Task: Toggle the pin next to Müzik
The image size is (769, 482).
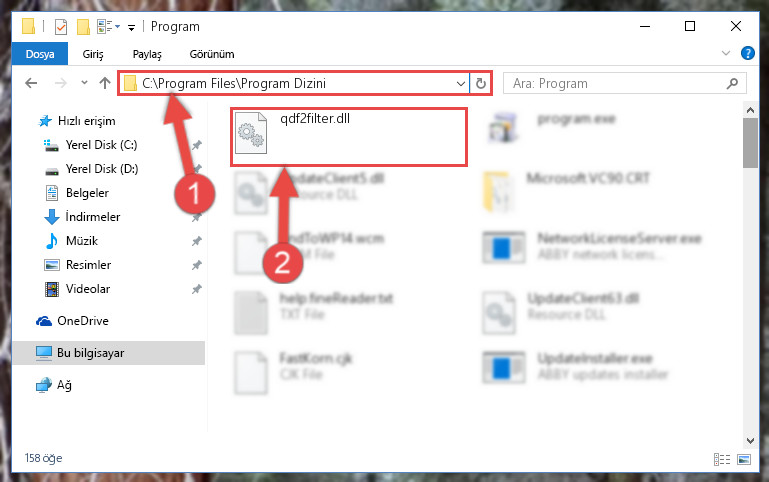Action: pyautogui.click(x=197, y=241)
